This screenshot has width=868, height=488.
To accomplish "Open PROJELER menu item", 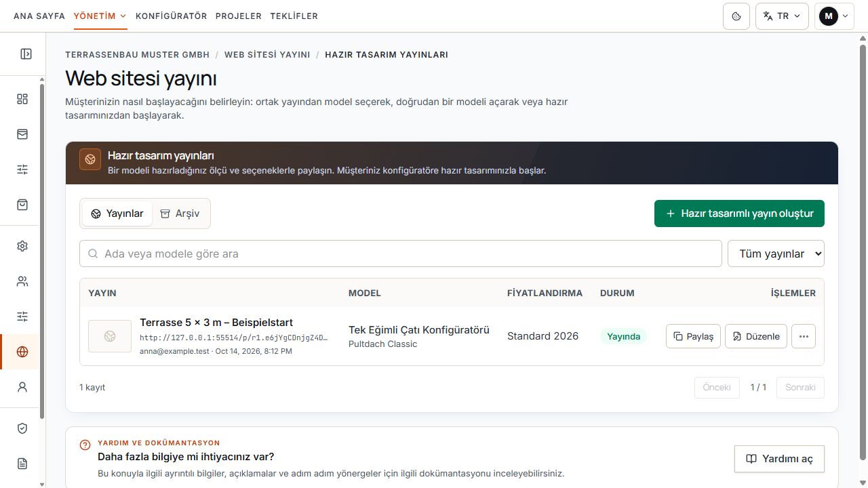I will [x=239, y=16].
